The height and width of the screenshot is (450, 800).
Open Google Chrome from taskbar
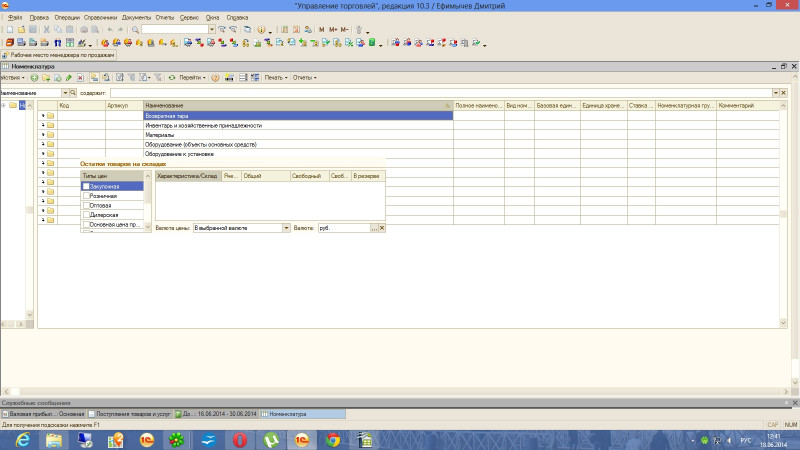(333, 440)
